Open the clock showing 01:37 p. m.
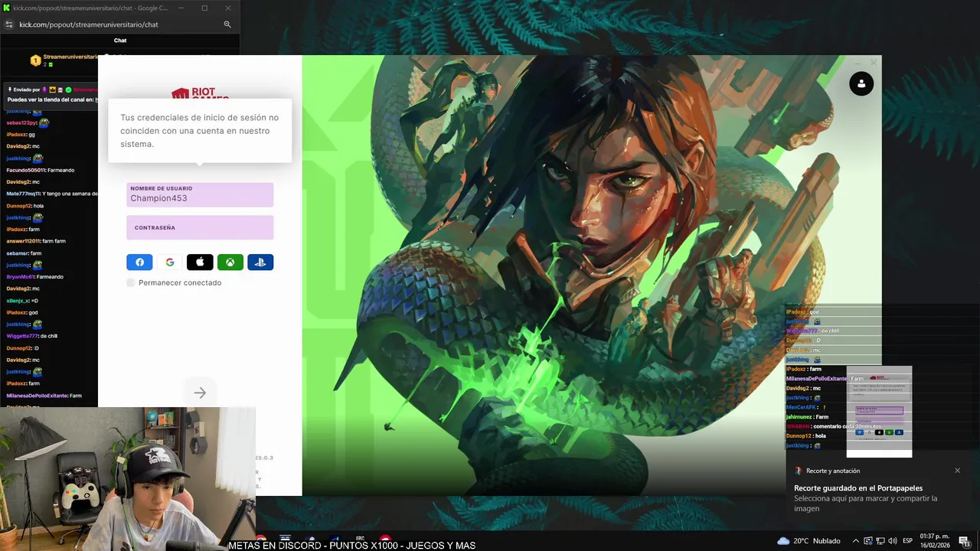 tap(935, 541)
